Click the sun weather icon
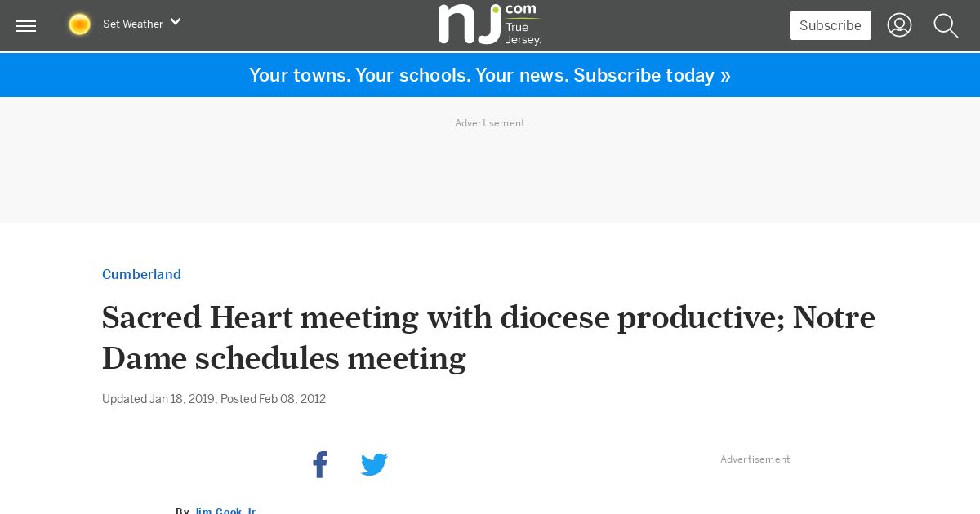 (79, 24)
